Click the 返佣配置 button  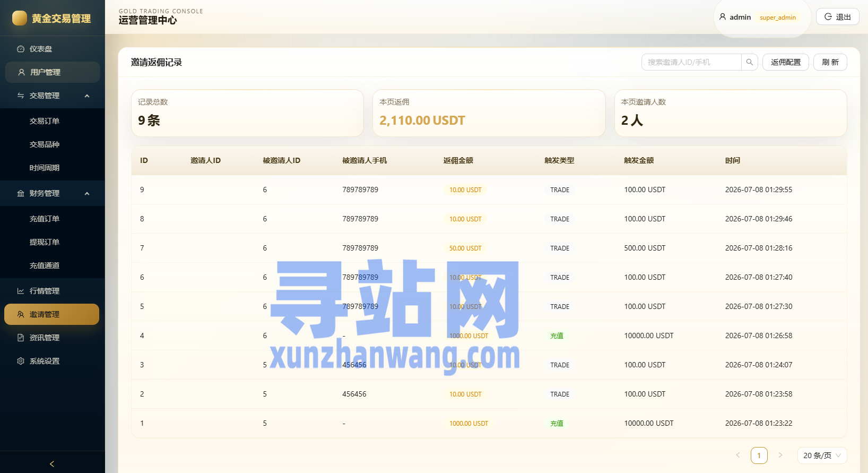pyautogui.click(x=786, y=62)
